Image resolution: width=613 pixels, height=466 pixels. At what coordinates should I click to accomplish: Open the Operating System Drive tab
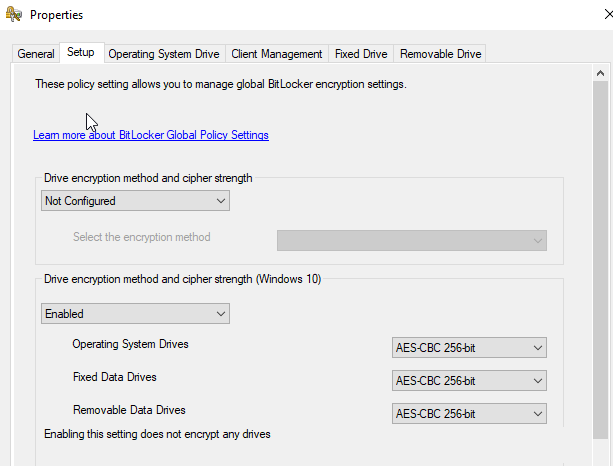164,54
